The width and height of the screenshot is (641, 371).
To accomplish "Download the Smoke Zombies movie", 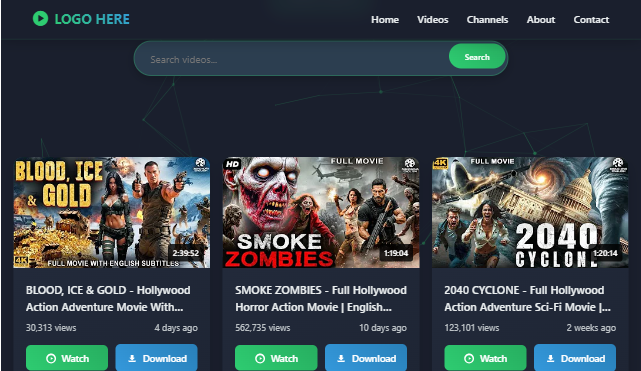I will click(x=366, y=358).
